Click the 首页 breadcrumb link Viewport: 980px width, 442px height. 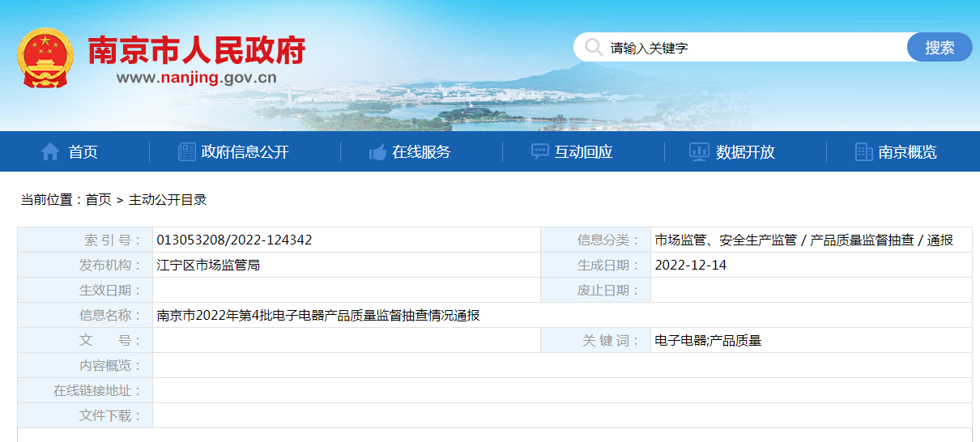(98, 199)
